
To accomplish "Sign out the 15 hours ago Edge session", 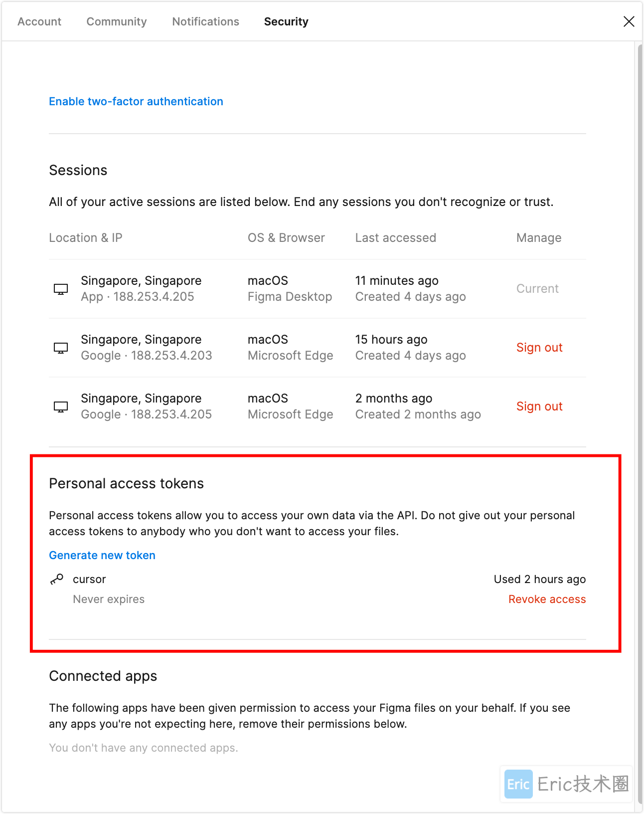I will pos(539,348).
